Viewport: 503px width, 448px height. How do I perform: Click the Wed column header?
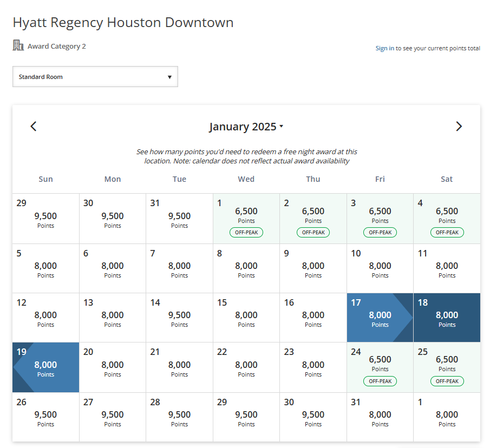pos(246,179)
